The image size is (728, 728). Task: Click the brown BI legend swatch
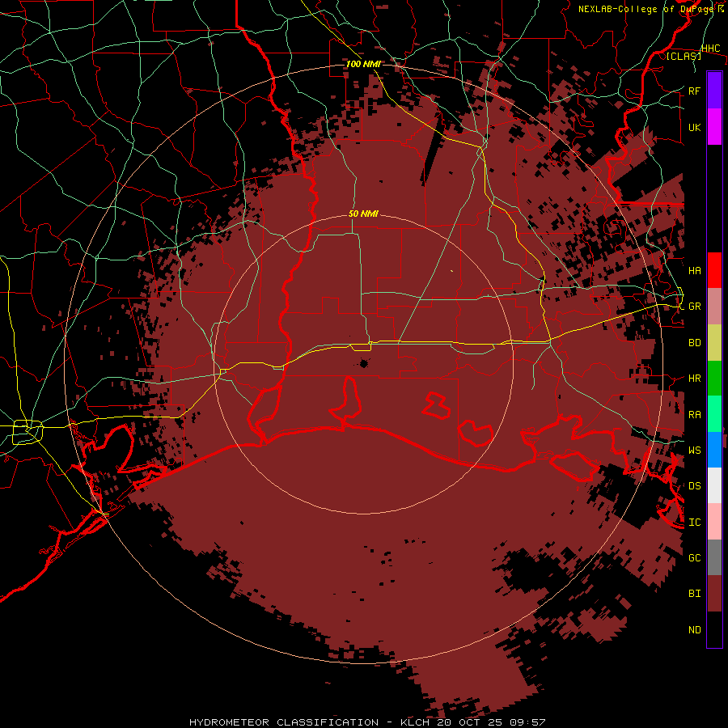pyautogui.click(x=714, y=594)
